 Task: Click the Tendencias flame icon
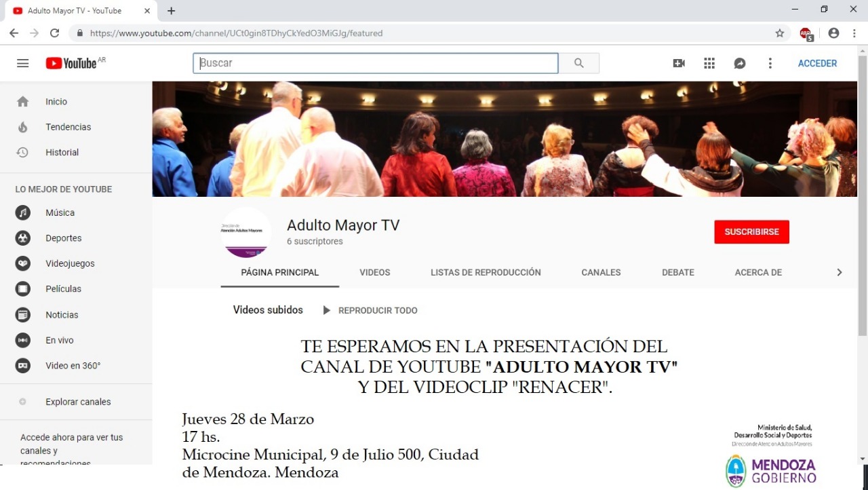[23, 127]
